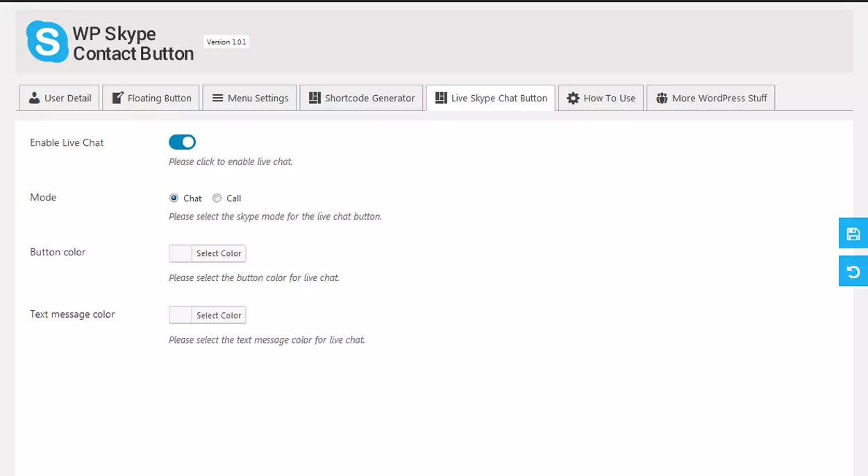The height and width of the screenshot is (476, 868).
Task: Click the person icon on User Detail tab
Action: [x=34, y=98]
